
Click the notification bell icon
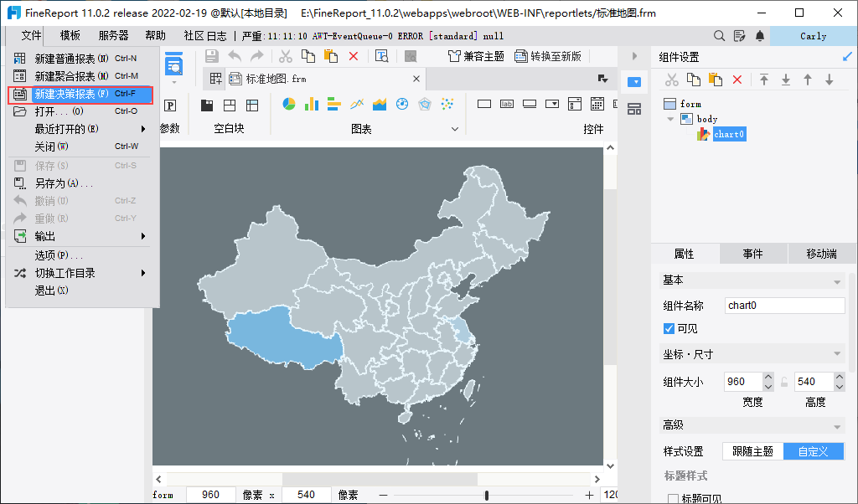pyautogui.click(x=760, y=36)
